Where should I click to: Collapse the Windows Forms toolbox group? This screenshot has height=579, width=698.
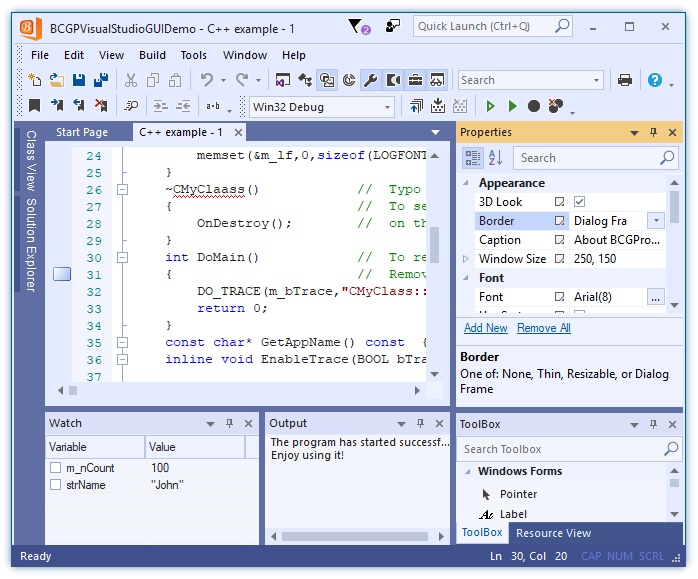467,471
